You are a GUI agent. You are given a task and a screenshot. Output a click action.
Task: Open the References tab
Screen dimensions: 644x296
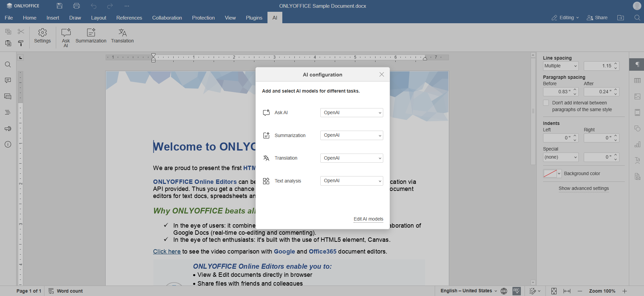point(129,18)
